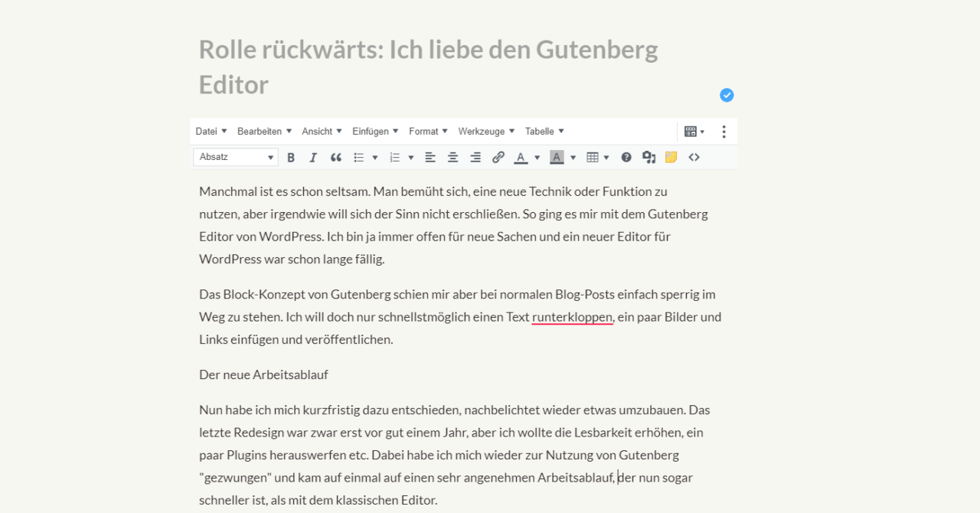This screenshot has height=513, width=980.
Task: Insert a link with chain icon
Action: [x=498, y=158]
